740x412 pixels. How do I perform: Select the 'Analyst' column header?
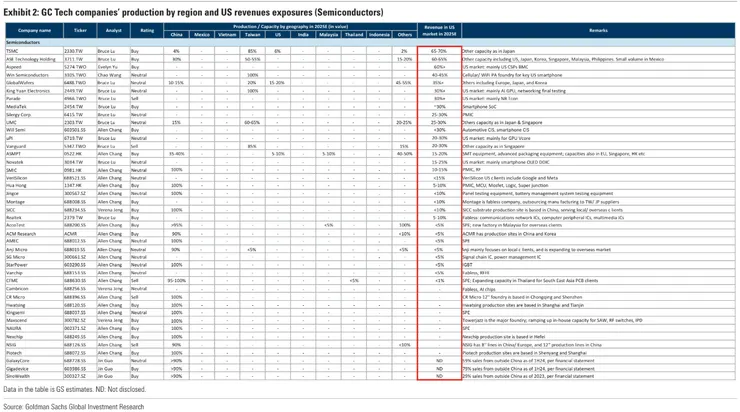[113, 30]
